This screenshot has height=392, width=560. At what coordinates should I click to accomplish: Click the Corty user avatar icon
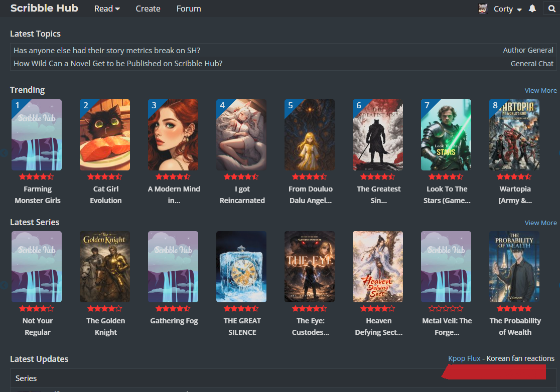tap(483, 9)
